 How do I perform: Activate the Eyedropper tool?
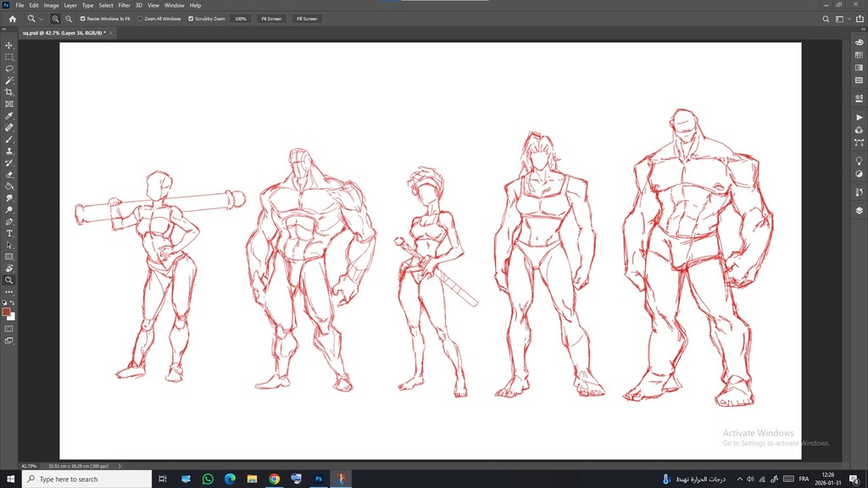pyautogui.click(x=9, y=116)
